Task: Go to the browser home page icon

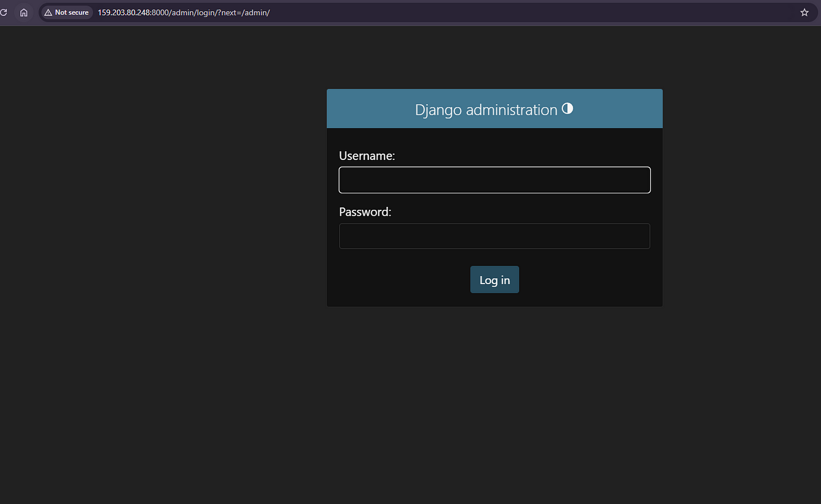Action: click(x=24, y=12)
